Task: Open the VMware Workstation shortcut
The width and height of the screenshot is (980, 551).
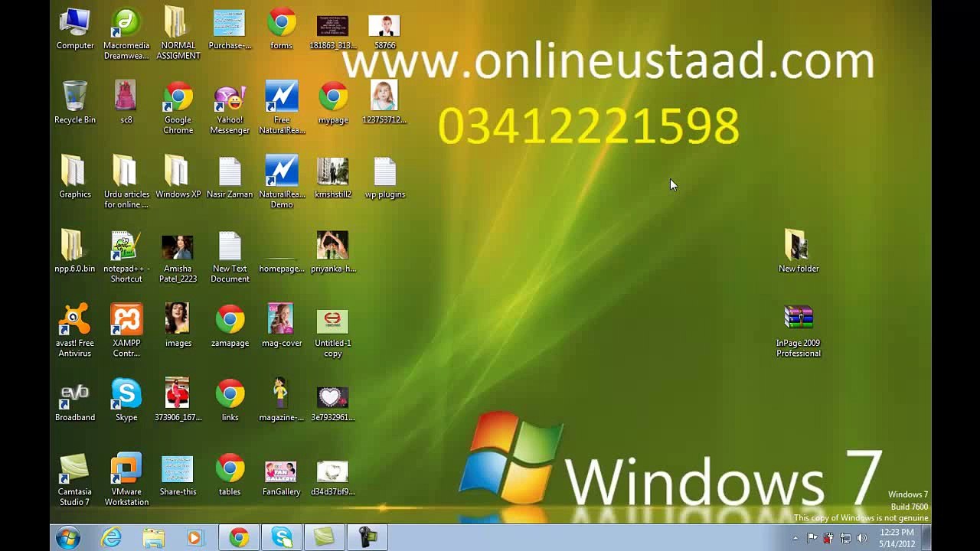Action: click(x=126, y=480)
